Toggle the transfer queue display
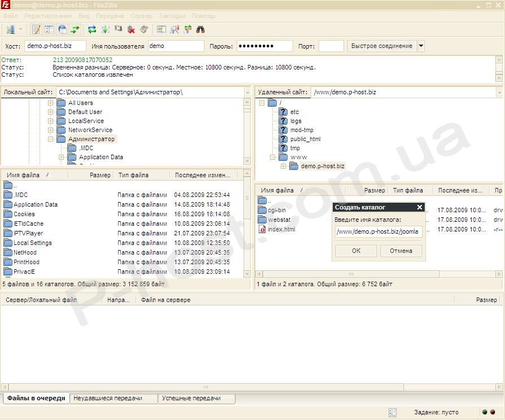 (x=75, y=29)
